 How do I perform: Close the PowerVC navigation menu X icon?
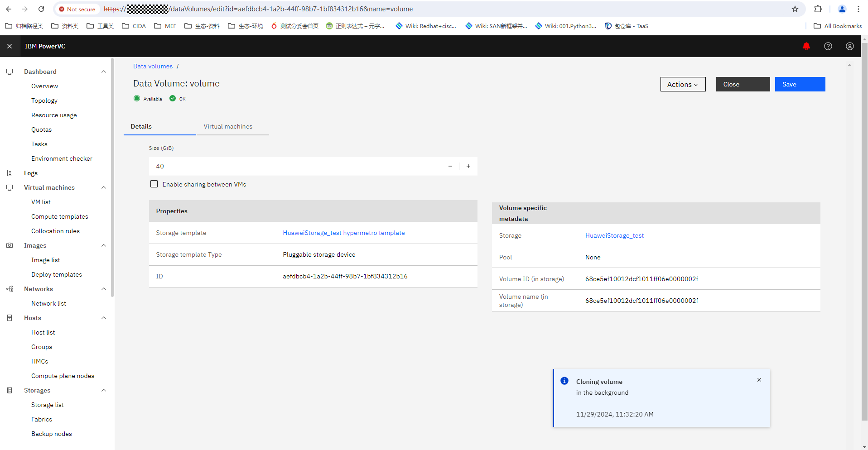[x=10, y=46]
